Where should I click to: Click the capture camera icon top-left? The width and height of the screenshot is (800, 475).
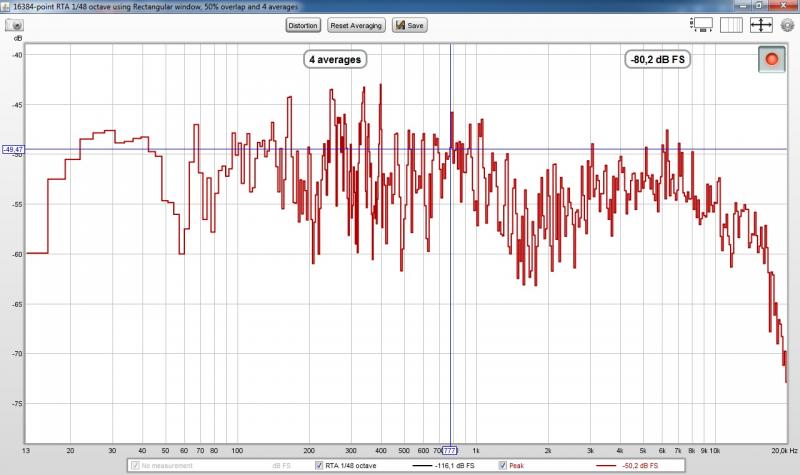point(16,24)
